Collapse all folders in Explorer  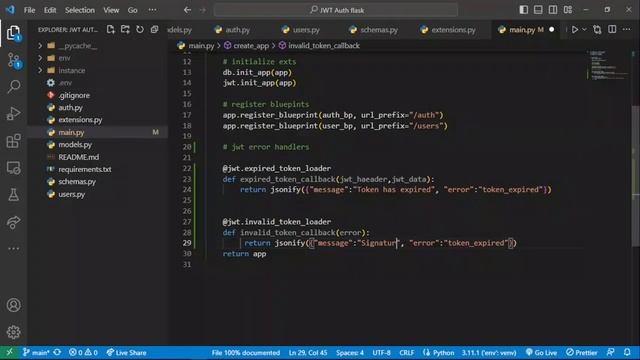pos(154,29)
